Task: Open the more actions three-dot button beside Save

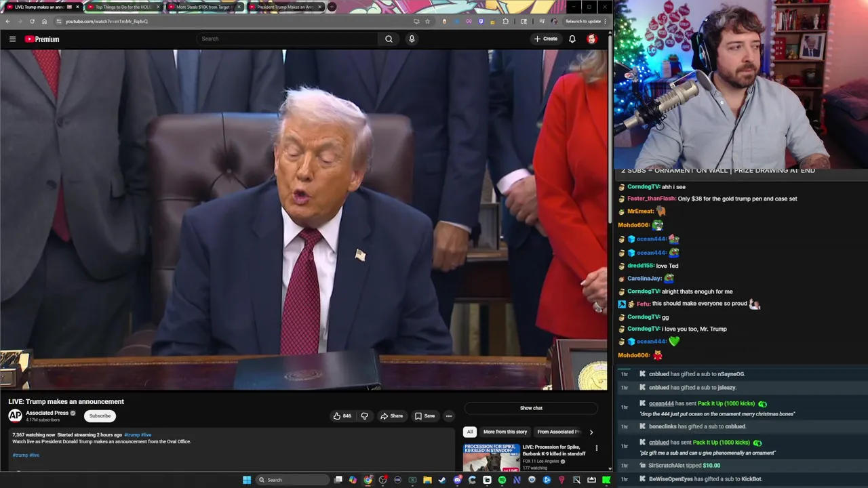Action: pos(448,415)
